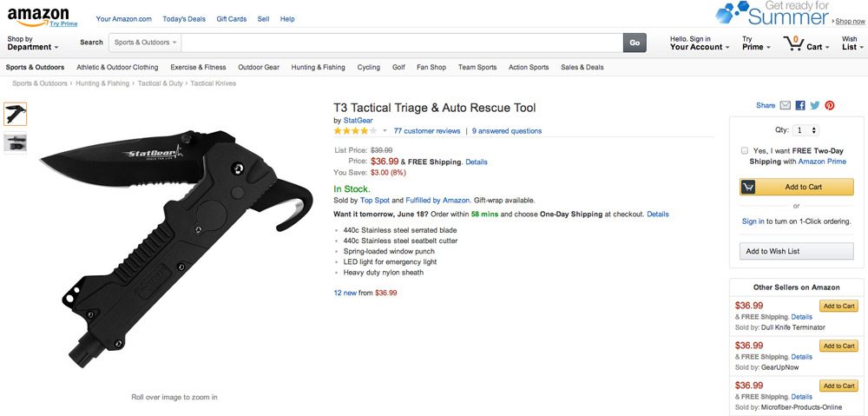Add Dull Knife Terminator offer to cart
The height and width of the screenshot is (416, 868).
pos(839,306)
